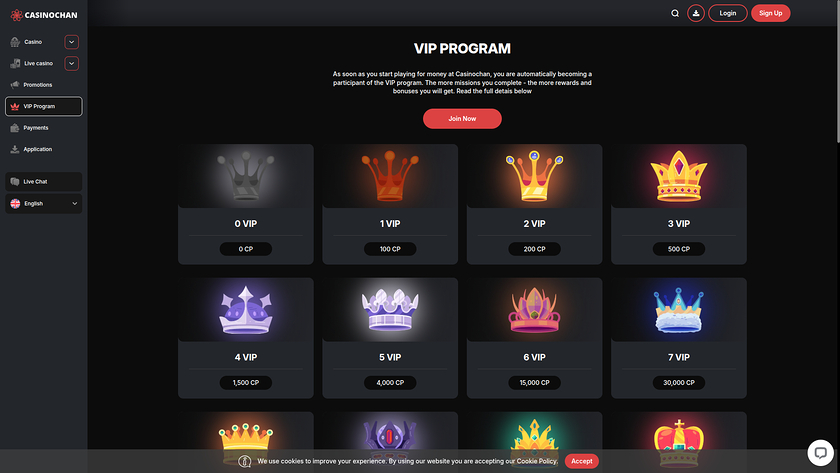
Task: Go to Payments in the sidebar
Action: 35,127
